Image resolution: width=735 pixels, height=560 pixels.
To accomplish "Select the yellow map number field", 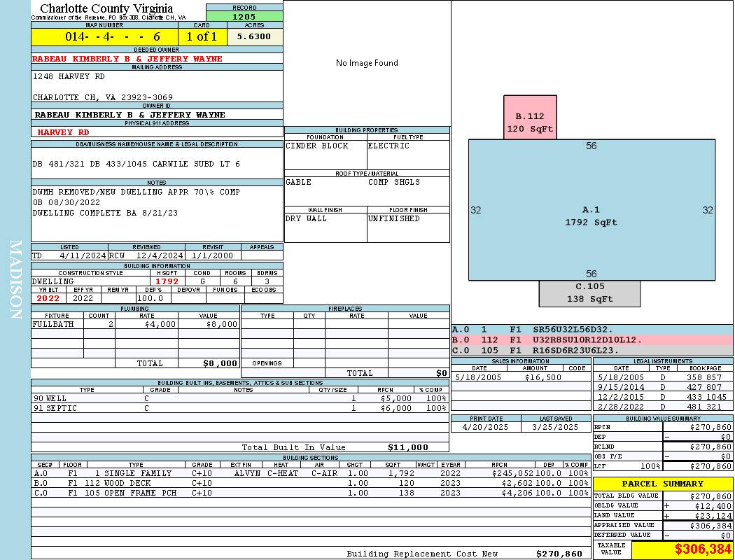I will [x=104, y=36].
